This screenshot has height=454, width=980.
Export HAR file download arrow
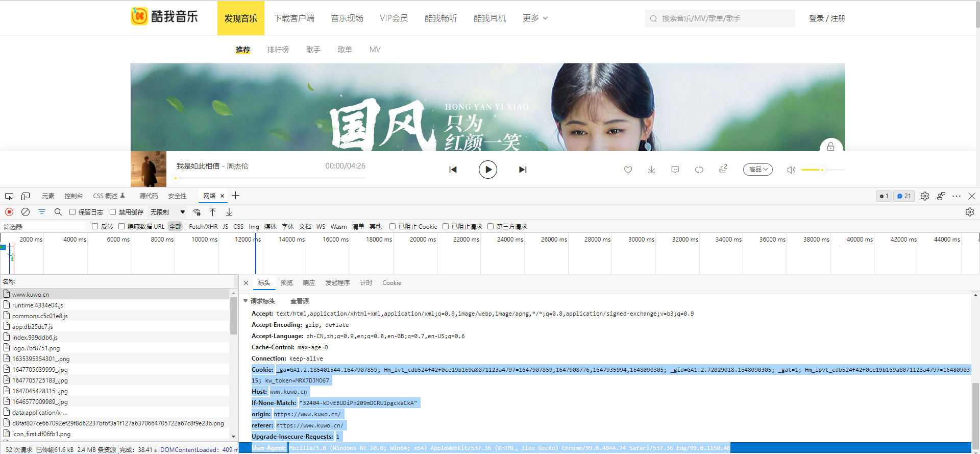coord(229,212)
